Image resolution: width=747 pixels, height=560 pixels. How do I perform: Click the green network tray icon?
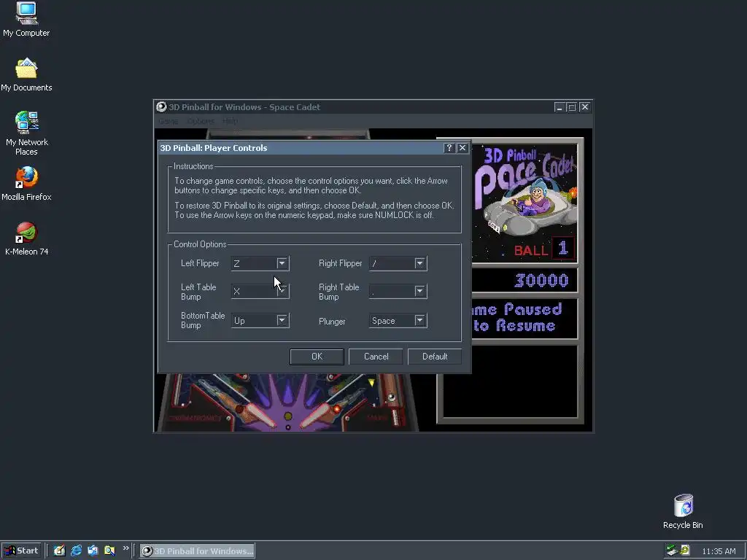pos(672,551)
